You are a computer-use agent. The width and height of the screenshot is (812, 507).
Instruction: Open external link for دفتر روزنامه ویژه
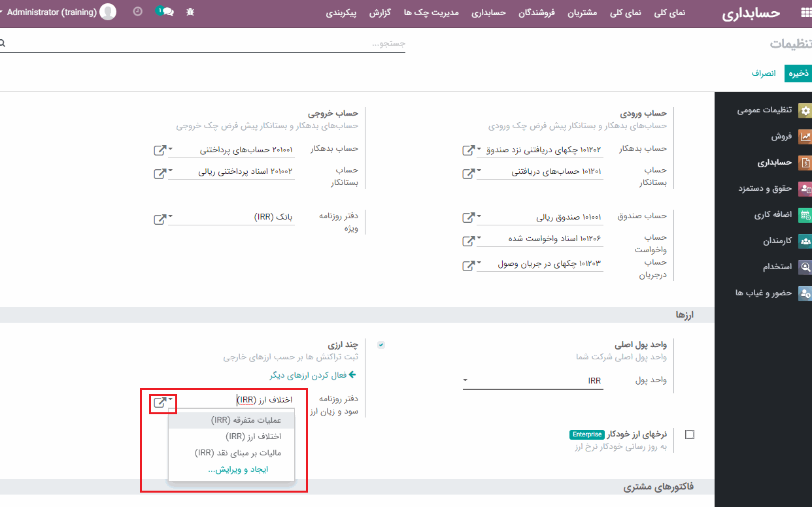[x=160, y=218]
